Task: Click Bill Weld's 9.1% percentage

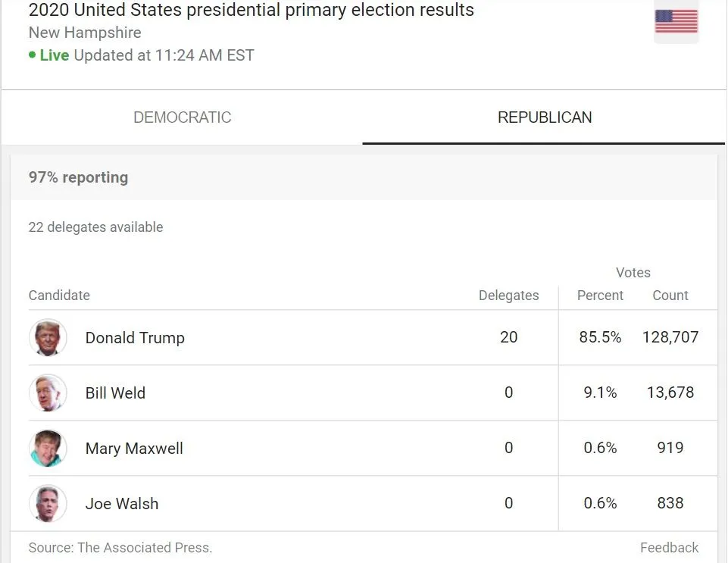Action: 599,393
